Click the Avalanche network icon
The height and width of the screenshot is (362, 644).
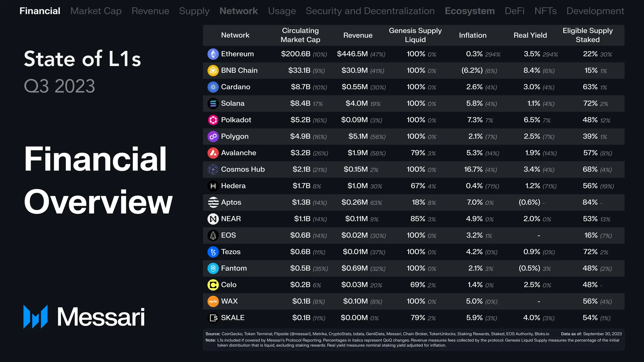pyautogui.click(x=213, y=153)
